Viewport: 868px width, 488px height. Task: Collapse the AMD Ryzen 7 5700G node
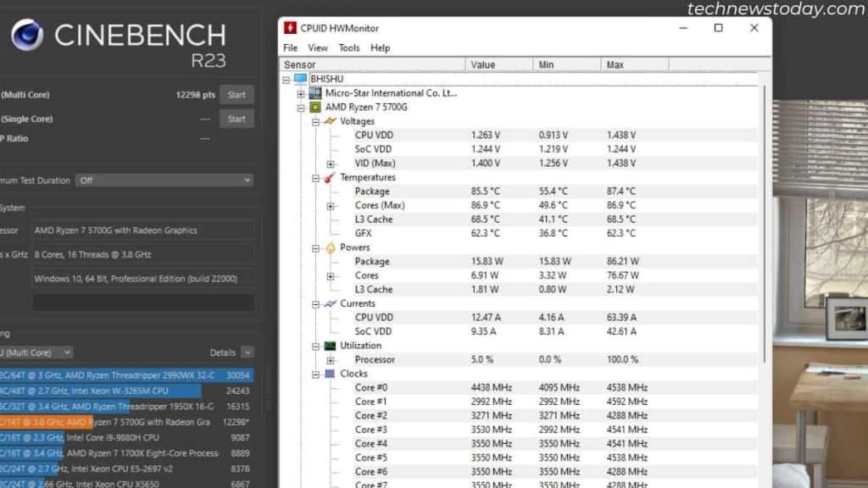[301, 108]
